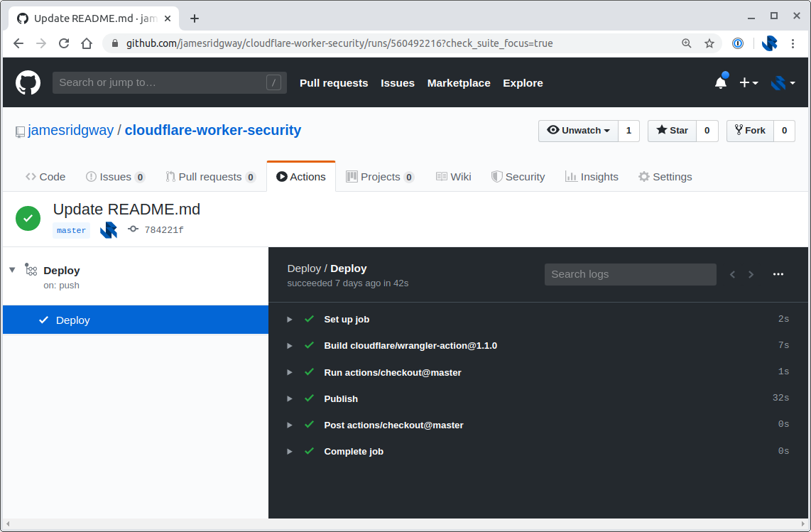
Task: Bookmark this page with star icon
Action: pos(709,43)
